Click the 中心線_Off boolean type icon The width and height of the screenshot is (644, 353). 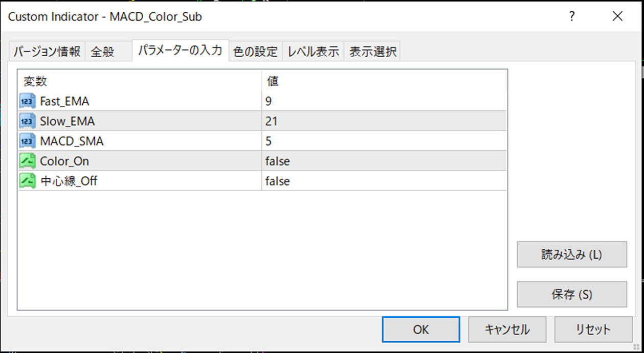[x=28, y=181]
